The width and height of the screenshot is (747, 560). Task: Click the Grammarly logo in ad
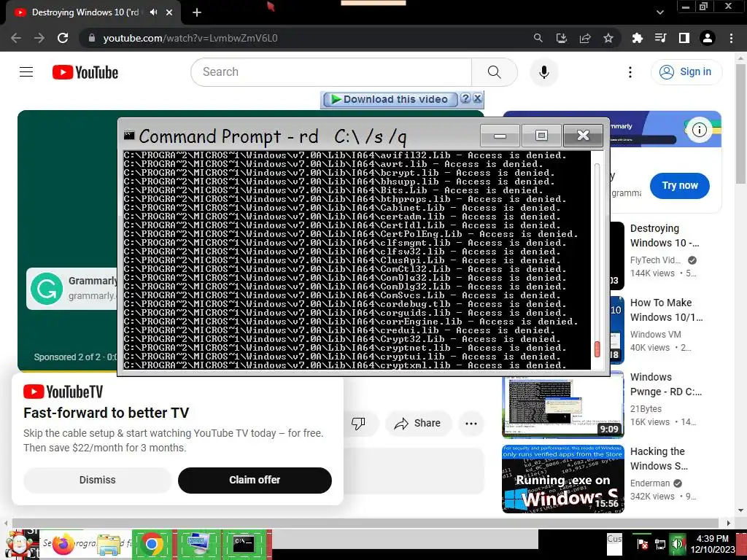tap(47, 289)
